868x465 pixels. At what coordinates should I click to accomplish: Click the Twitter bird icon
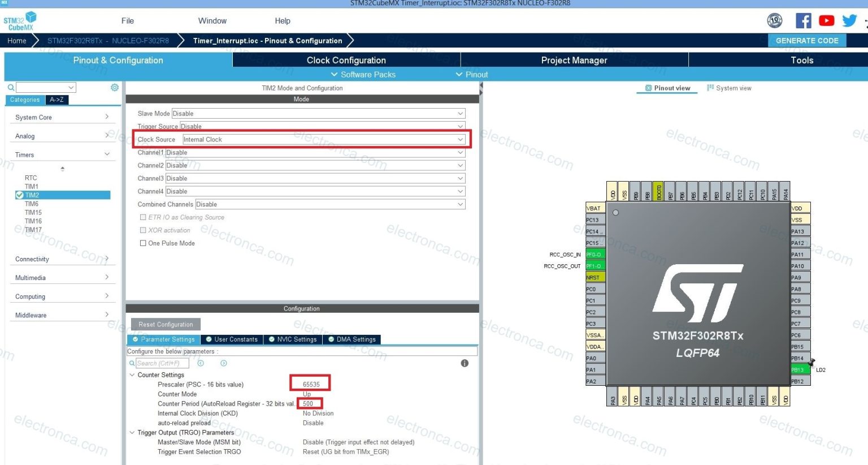tap(849, 21)
